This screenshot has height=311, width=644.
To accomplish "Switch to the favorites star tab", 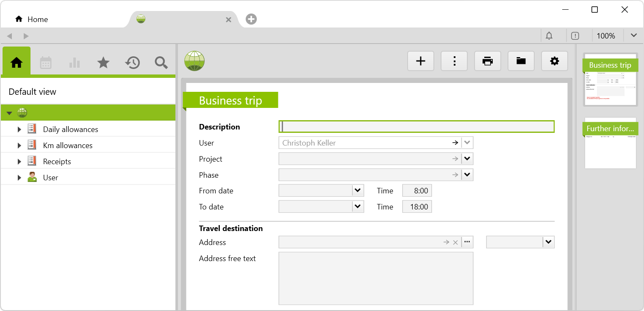I will pos(103,63).
